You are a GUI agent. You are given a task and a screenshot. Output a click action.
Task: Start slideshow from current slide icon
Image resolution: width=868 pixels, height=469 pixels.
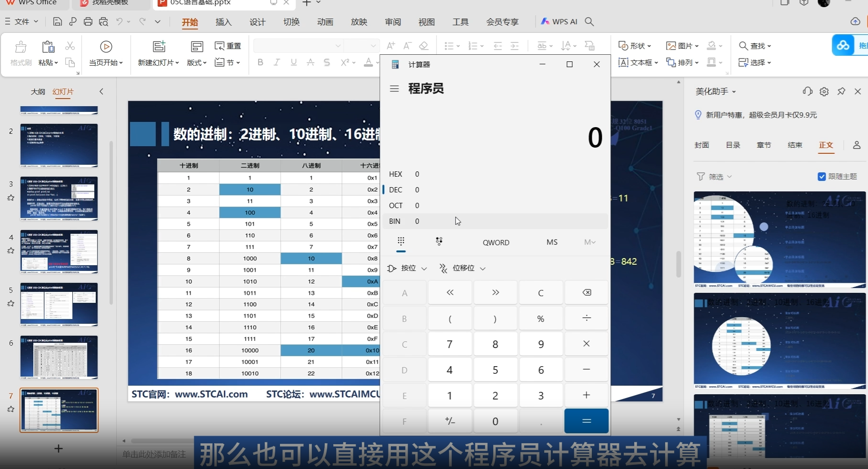pyautogui.click(x=106, y=47)
